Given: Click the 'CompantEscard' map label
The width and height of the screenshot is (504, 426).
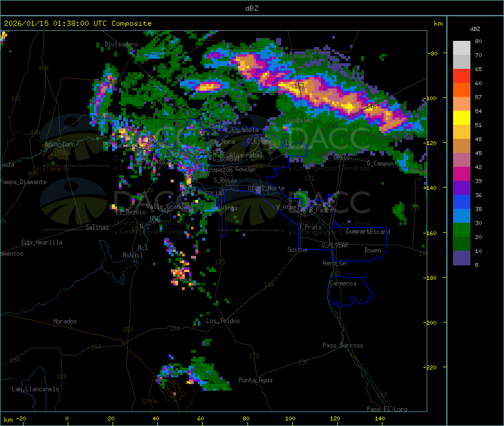Looking at the screenshot, I should (x=368, y=232).
